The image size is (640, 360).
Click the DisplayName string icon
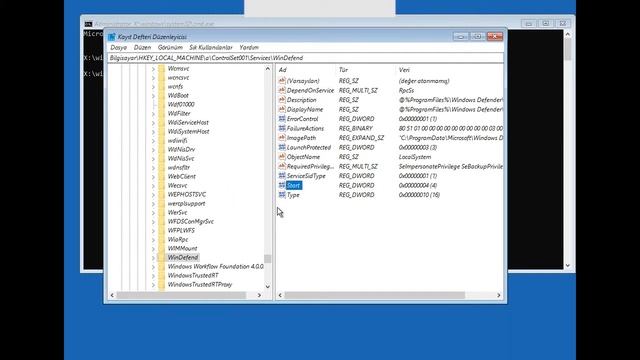pos(282,109)
